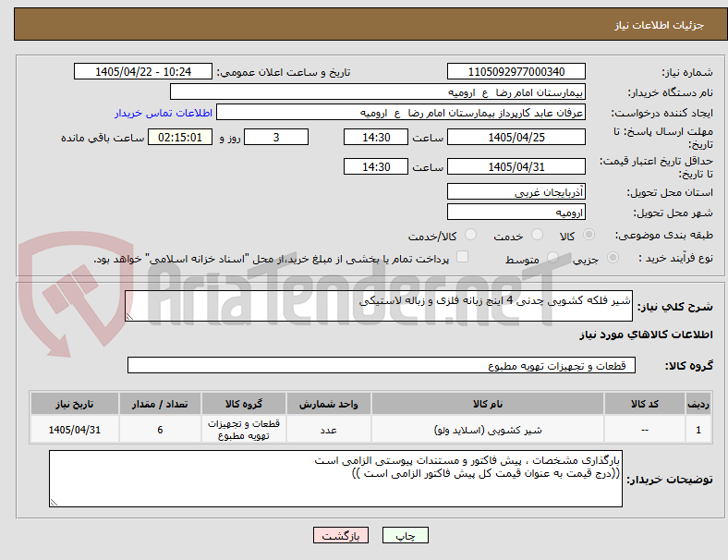This screenshot has height=560, width=728.
Task: Click the delivery city field ارومیه
Action: click(516, 212)
